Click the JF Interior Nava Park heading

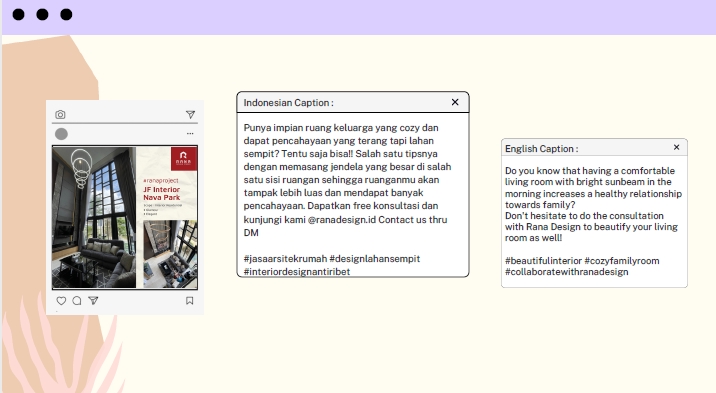162,194
